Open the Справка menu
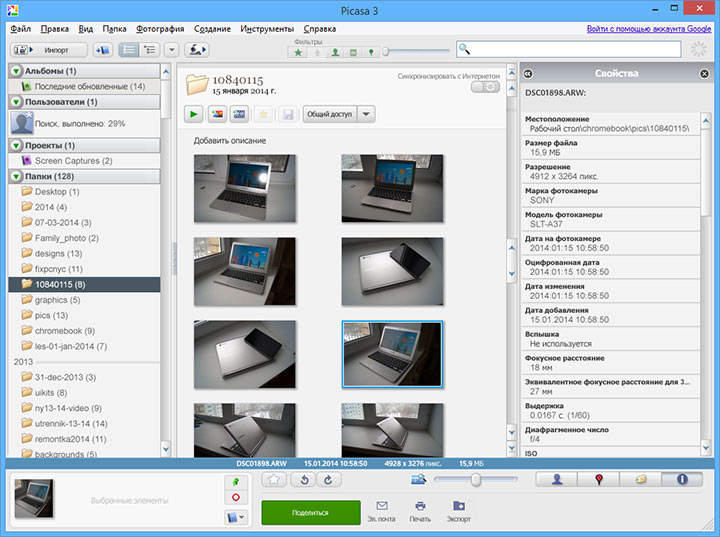 (x=320, y=28)
